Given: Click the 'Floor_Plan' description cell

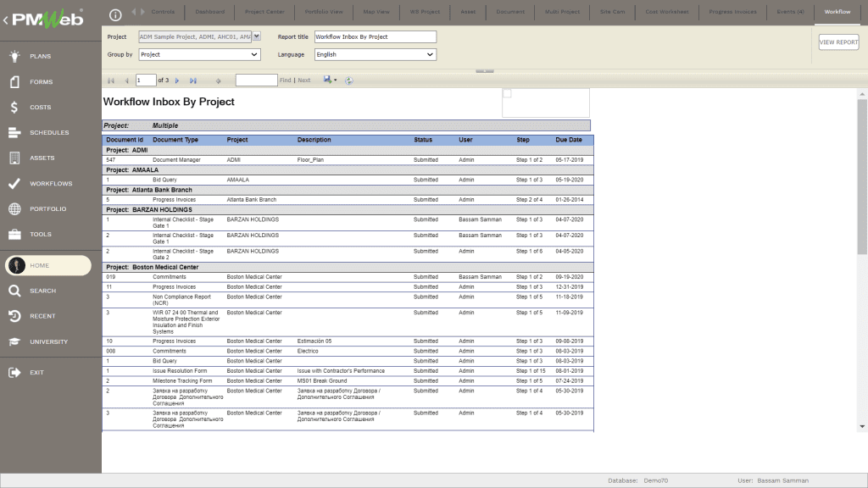Looking at the screenshot, I should pos(310,160).
